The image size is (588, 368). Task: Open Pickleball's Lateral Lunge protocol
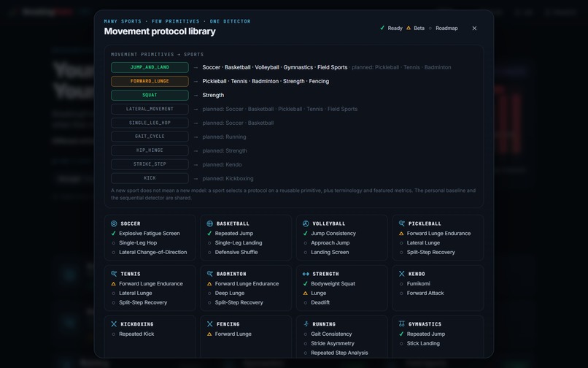tap(423, 242)
